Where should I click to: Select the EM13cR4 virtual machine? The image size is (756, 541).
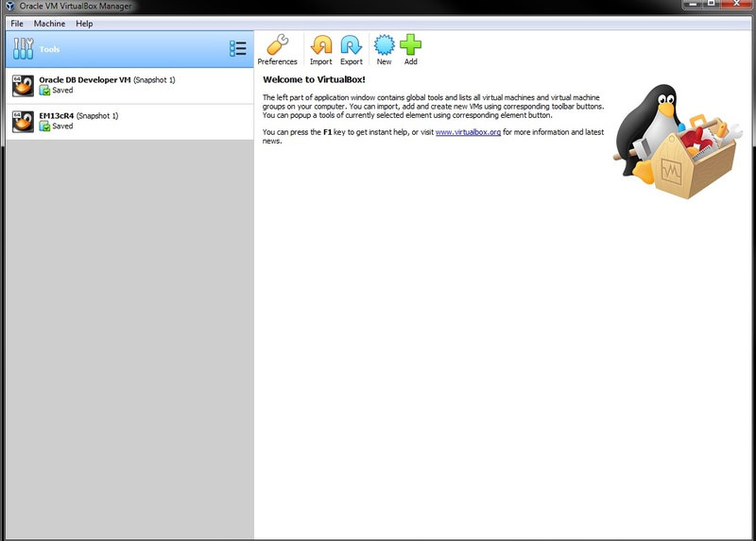coord(129,122)
